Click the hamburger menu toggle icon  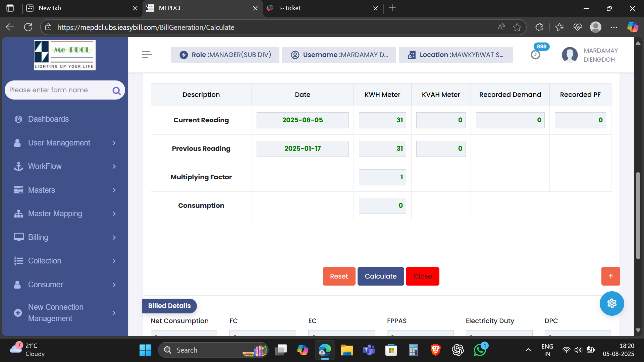(x=147, y=55)
